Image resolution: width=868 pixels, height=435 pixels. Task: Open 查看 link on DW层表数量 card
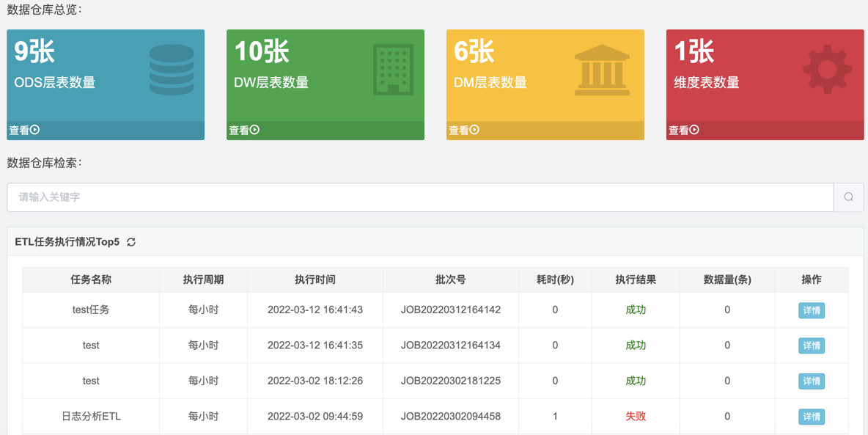click(x=244, y=131)
